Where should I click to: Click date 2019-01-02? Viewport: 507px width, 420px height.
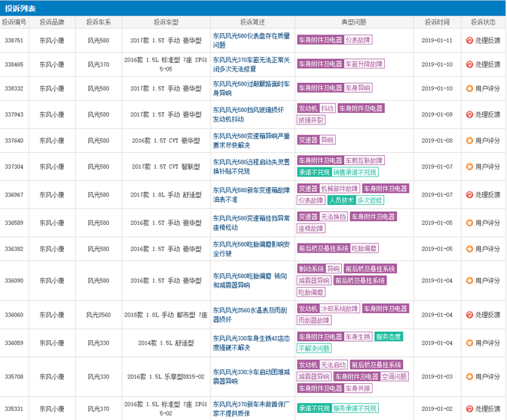pos(437,408)
